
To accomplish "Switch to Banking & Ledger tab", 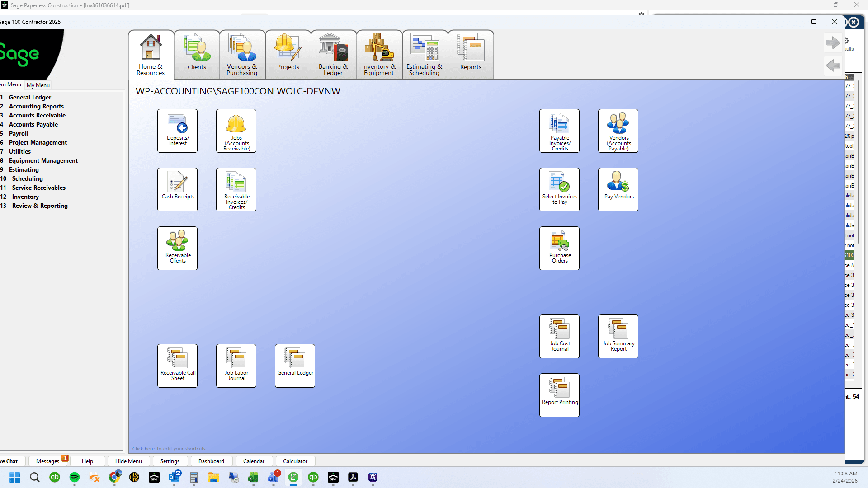I will pyautogui.click(x=334, y=55).
